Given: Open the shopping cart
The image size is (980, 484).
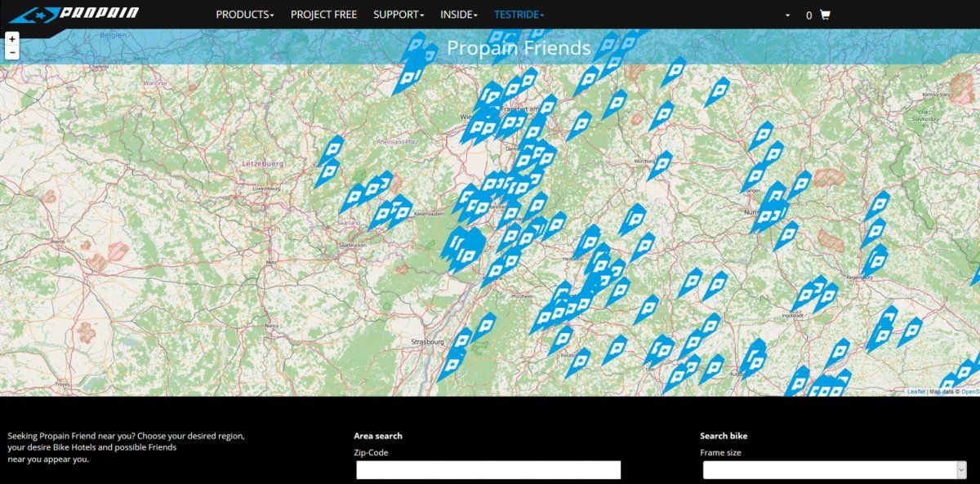Looking at the screenshot, I should click(x=825, y=15).
